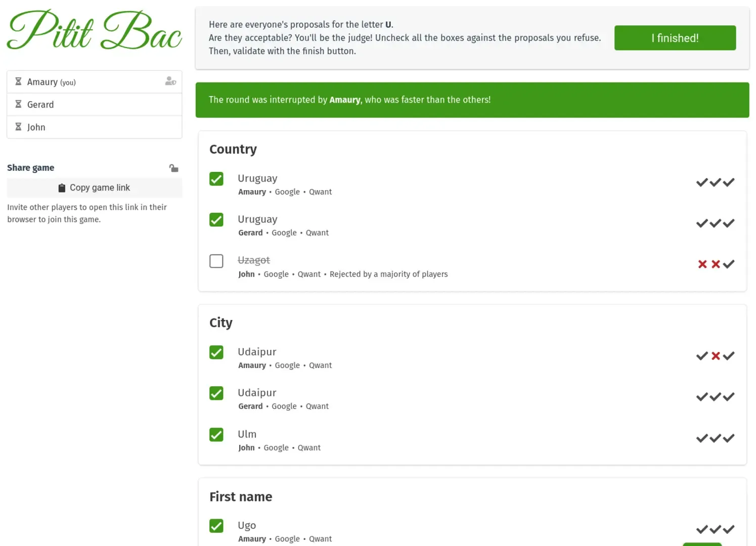756x546 pixels.
Task: Click the vote checkmarks for Ulm
Action: pos(715,438)
